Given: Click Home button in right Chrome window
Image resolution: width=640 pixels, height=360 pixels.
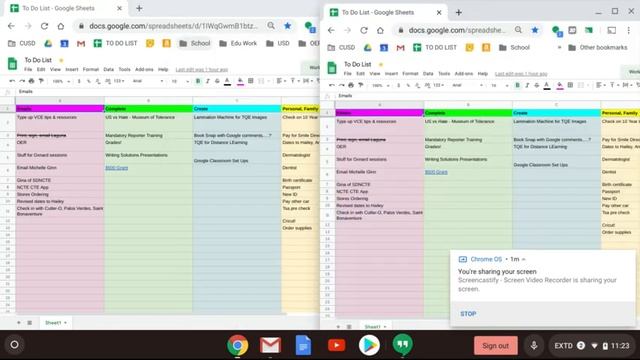Looking at the screenshot, I should (380, 30).
